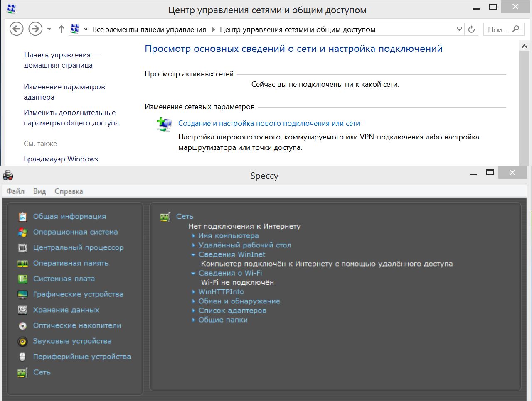Click the Storage hard drive icon in Speccy
The height and width of the screenshot is (401, 532).
(x=22, y=310)
